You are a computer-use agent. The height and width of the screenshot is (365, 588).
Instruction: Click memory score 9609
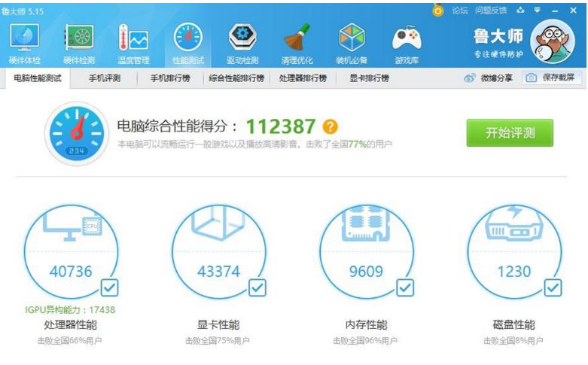pyautogui.click(x=366, y=272)
